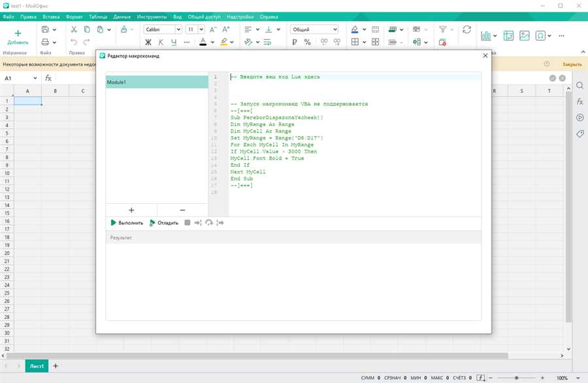Open the Формат menu
The width and height of the screenshot is (588, 383).
click(74, 17)
